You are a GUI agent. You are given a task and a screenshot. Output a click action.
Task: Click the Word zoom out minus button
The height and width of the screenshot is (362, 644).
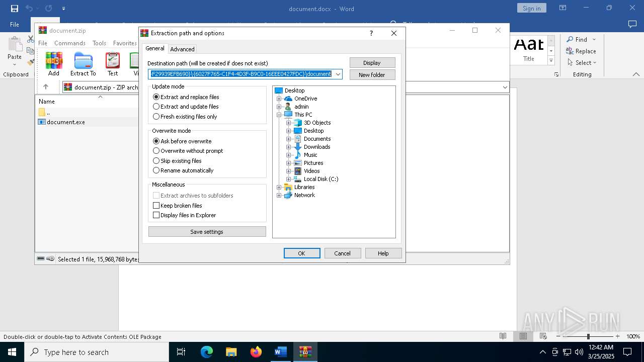(558, 336)
